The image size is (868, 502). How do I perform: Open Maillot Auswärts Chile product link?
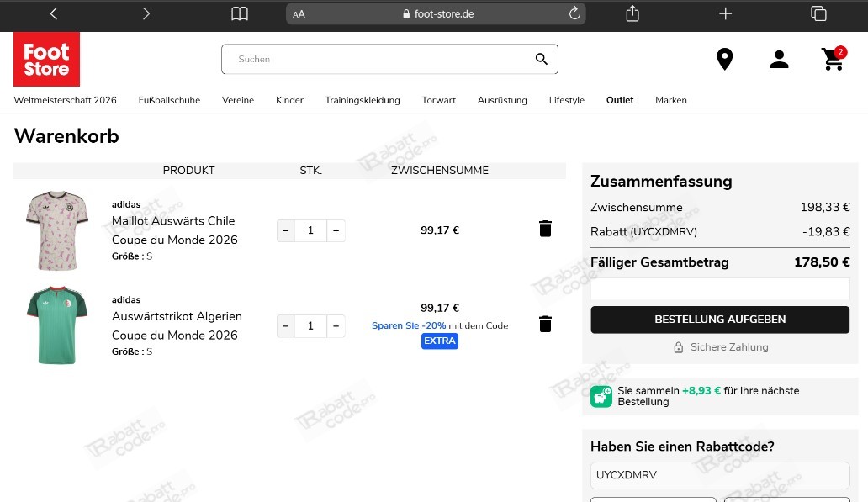click(x=174, y=230)
